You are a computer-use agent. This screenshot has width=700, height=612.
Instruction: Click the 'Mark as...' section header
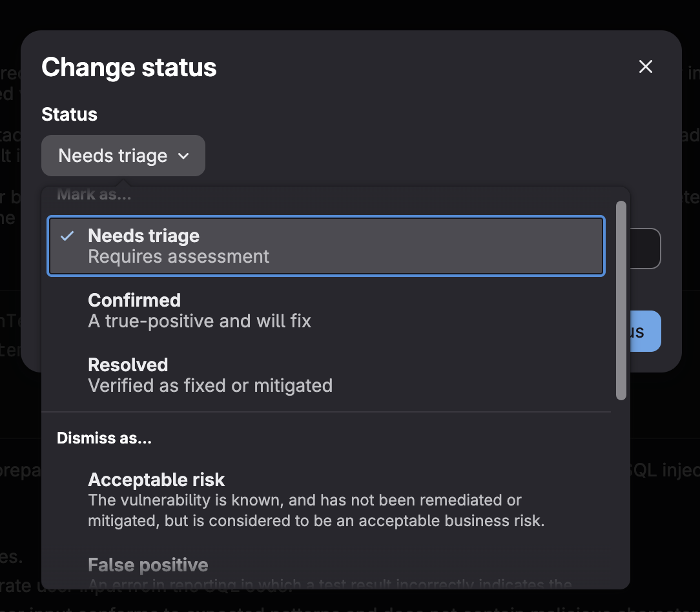(x=94, y=194)
